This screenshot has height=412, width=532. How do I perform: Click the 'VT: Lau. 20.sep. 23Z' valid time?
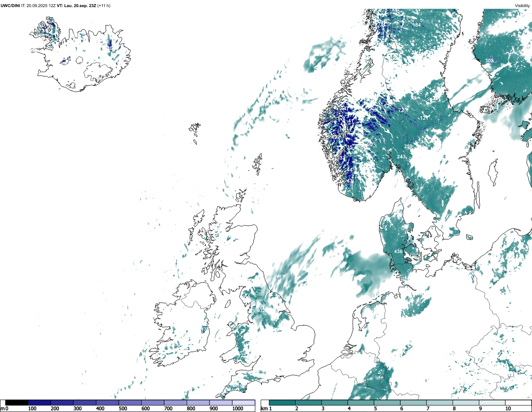pos(76,5)
